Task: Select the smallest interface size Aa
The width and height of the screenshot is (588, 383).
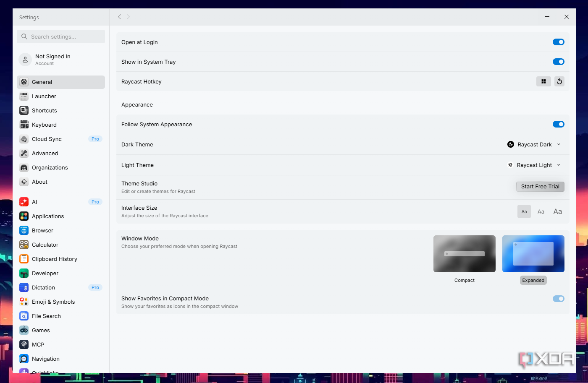Action: pos(524,211)
